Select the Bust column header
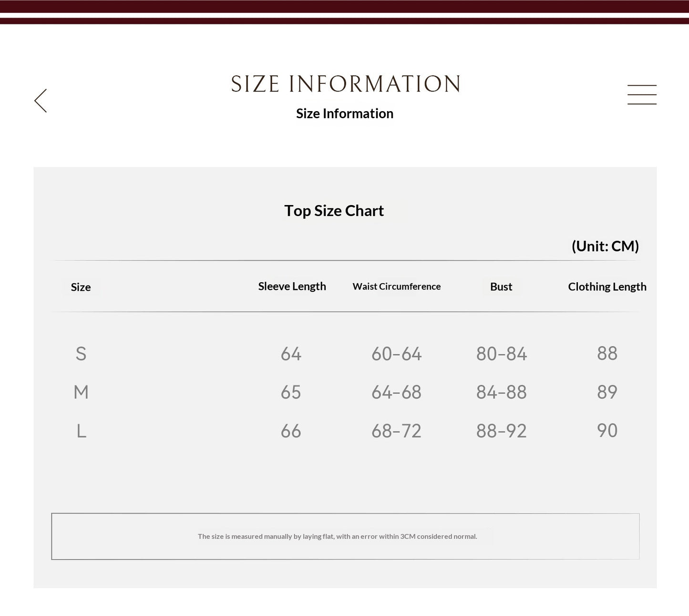Viewport: 689px width, 616px height. coord(501,287)
